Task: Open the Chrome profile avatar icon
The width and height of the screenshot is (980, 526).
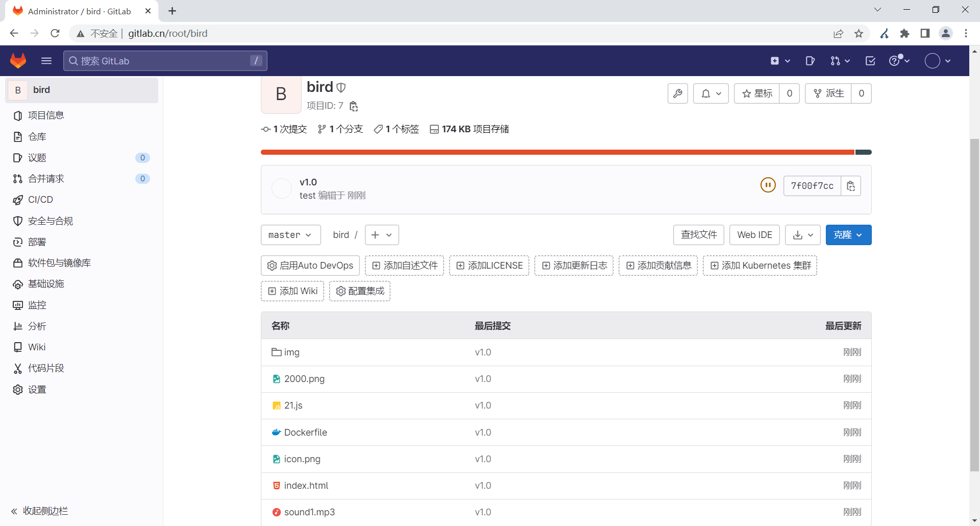Action: coord(946,33)
